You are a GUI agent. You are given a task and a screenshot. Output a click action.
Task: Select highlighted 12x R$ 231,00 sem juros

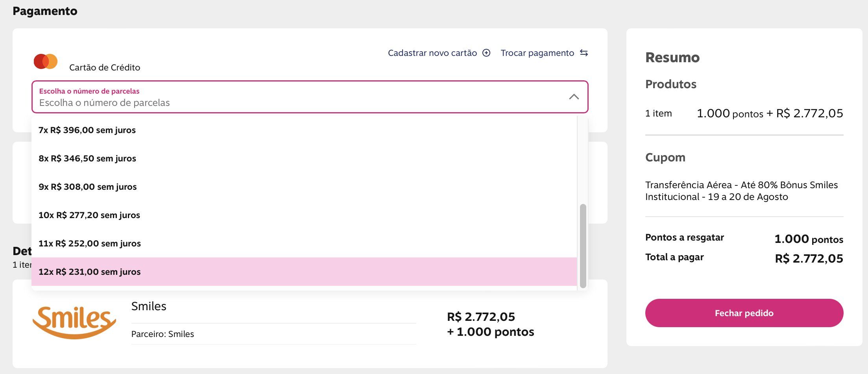click(x=90, y=272)
